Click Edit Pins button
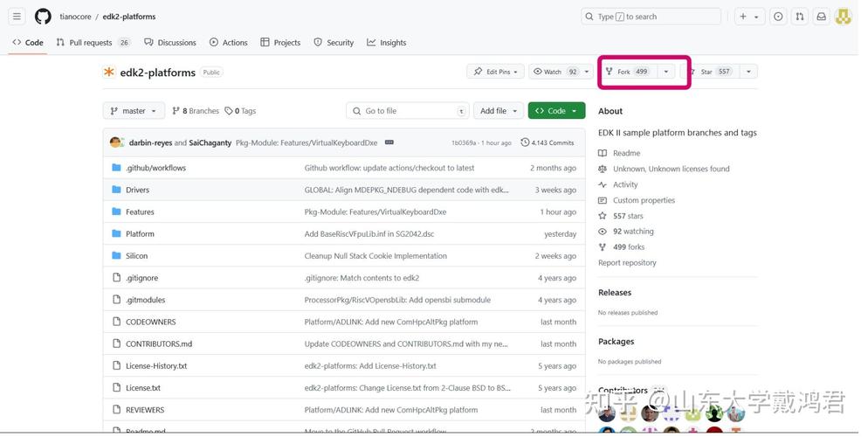This screenshot has height=437, width=868. tap(495, 72)
